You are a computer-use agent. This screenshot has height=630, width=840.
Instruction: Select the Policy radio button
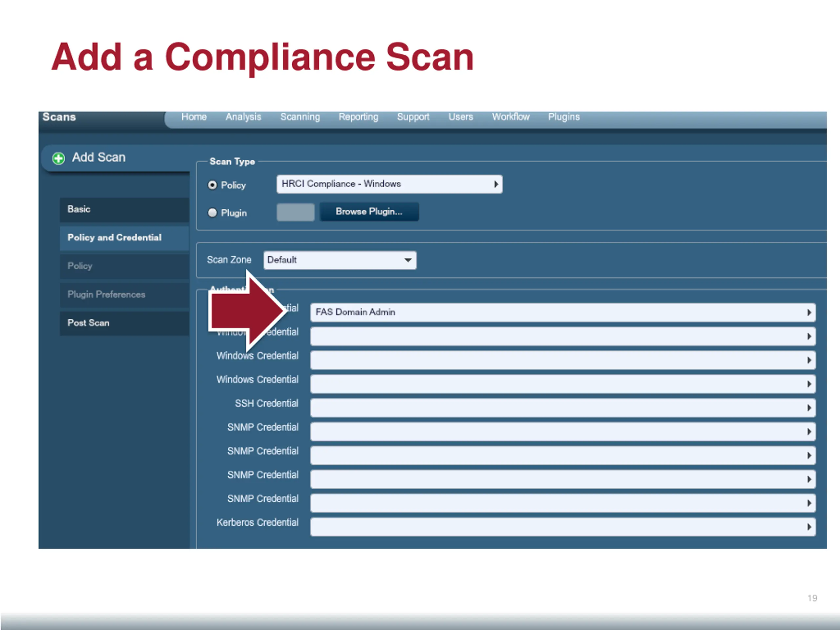pyautogui.click(x=212, y=185)
